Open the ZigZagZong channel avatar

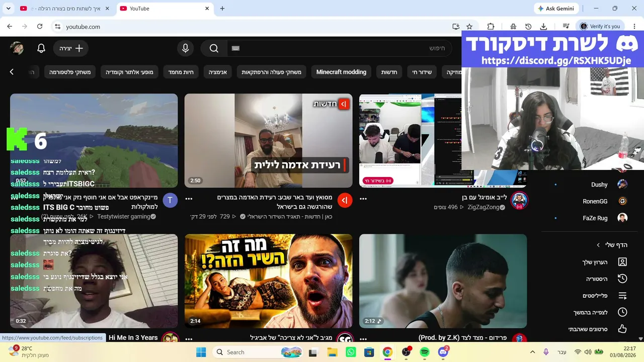pos(519,201)
